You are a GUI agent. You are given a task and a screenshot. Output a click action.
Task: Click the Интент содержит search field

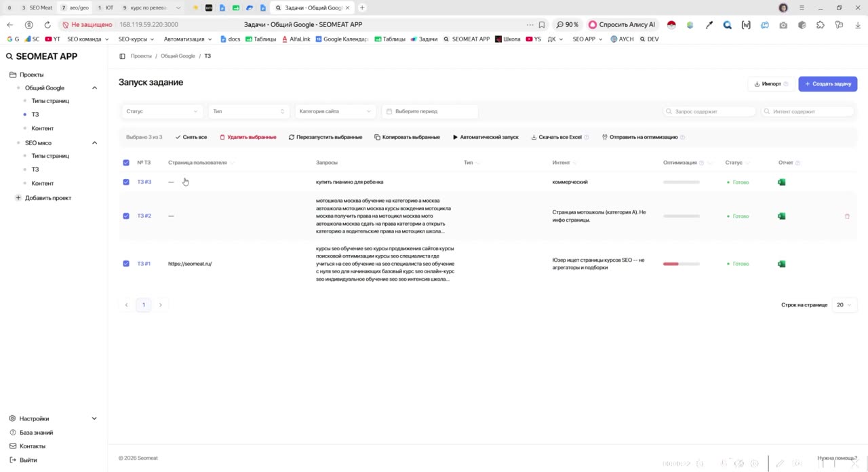808,111
